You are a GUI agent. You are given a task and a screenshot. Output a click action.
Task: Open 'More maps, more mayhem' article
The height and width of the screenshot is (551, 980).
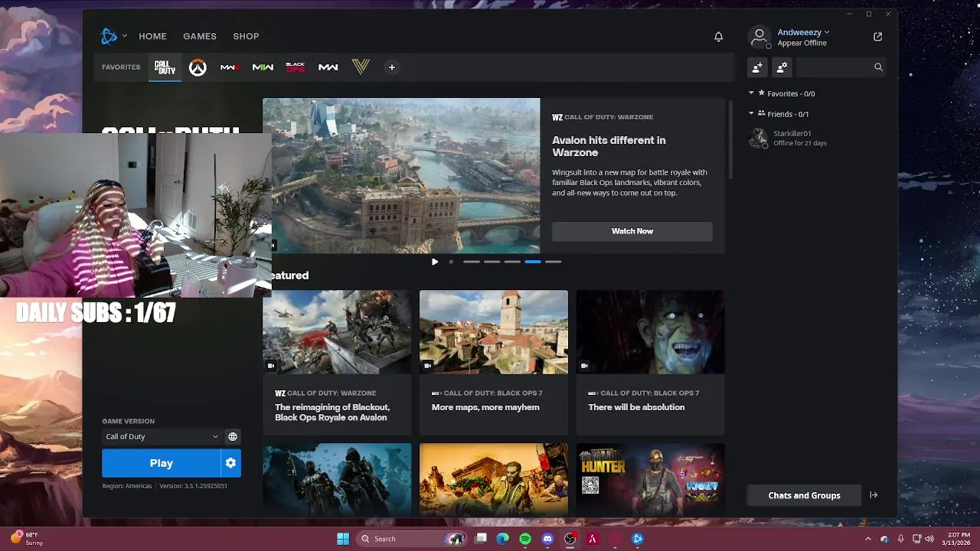(485, 407)
